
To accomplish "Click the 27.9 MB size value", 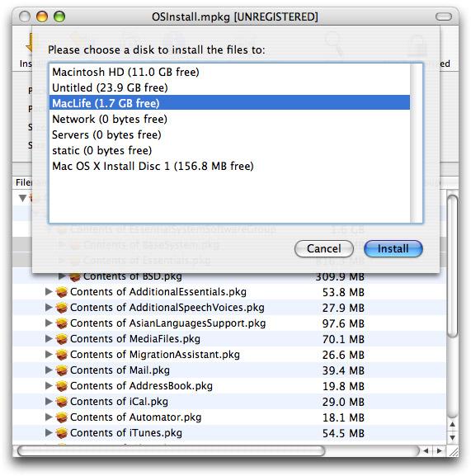I will pyautogui.click(x=343, y=308).
